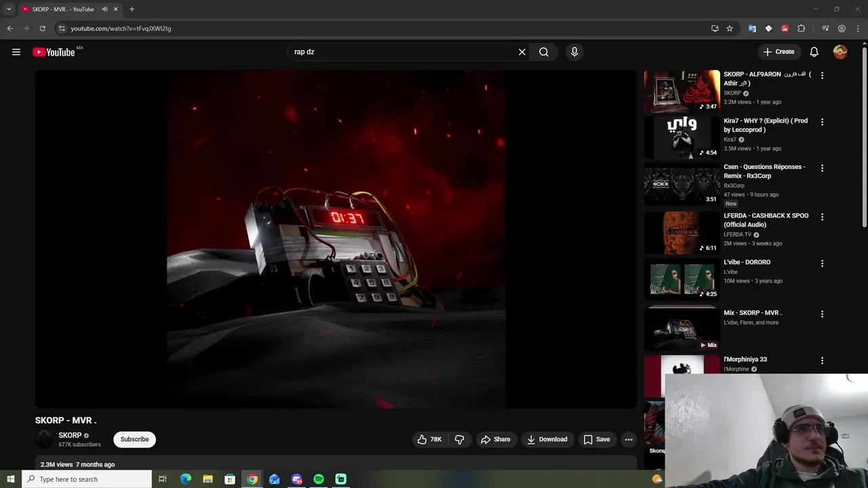
Task: Open the Mix - SKORP - MVR thumbnail
Action: pos(682,329)
